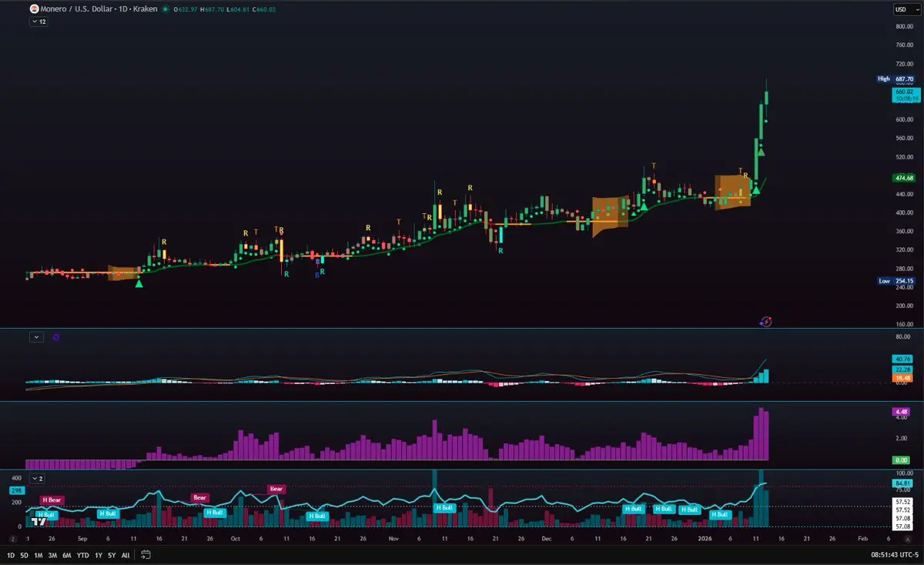Click the Nov label on time axis

[x=393, y=540]
